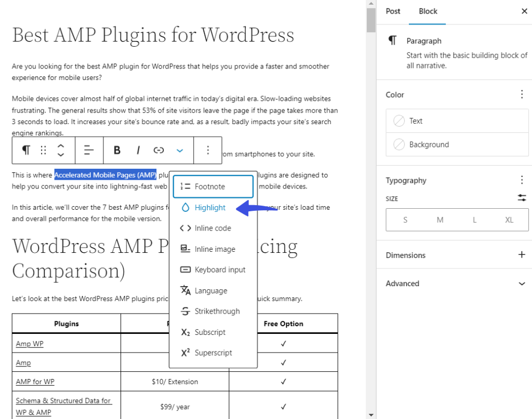This screenshot has height=419, width=532.
Task: Close the settings sidebar
Action: 524,11
